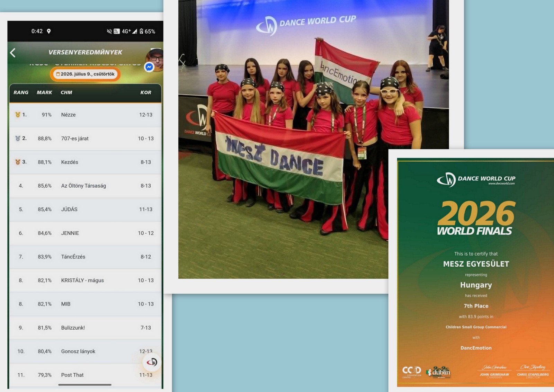Click the Dance World Cup logo on certificate

pyautogui.click(x=476, y=179)
